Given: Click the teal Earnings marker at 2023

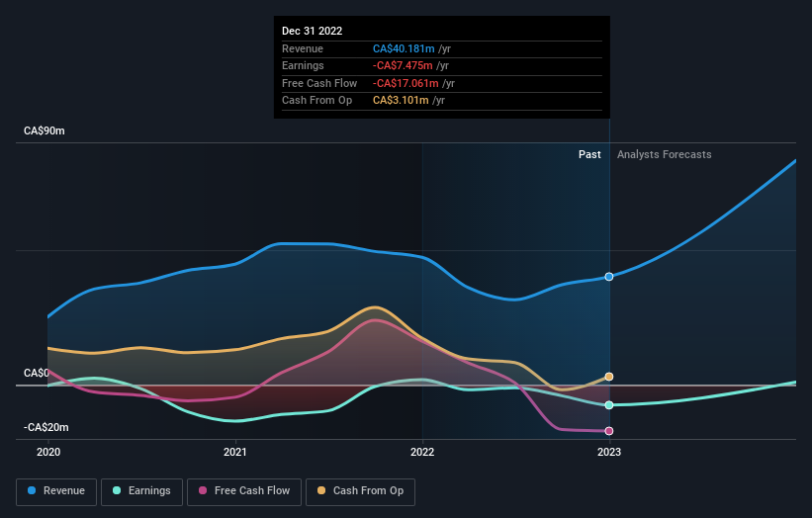Looking at the screenshot, I should pos(609,405).
